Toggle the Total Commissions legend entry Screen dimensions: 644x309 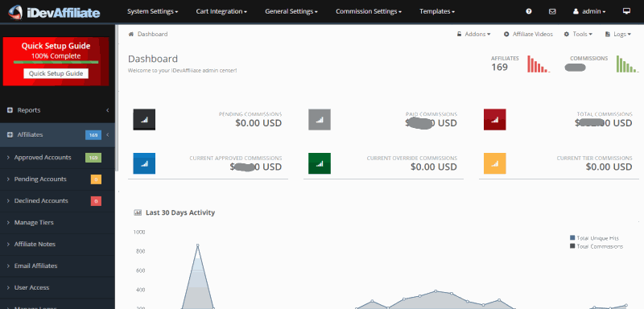[597, 246]
